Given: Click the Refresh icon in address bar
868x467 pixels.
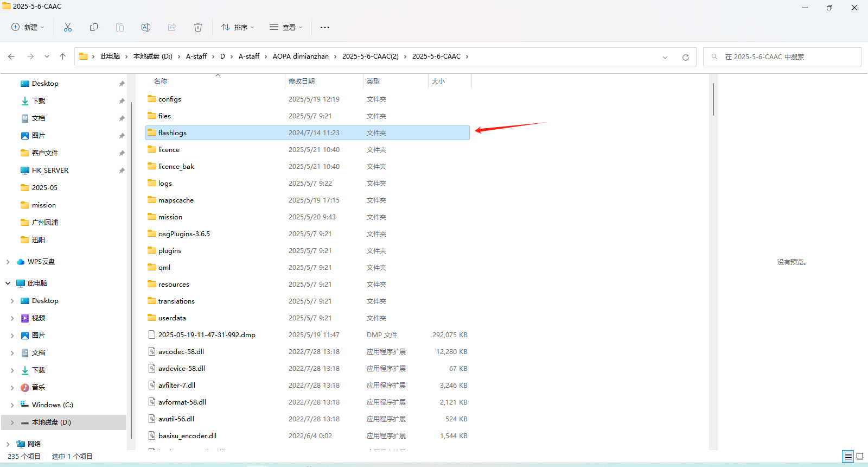Looking at the screenshot, I should pyautogui.click(x=686, y=57).
